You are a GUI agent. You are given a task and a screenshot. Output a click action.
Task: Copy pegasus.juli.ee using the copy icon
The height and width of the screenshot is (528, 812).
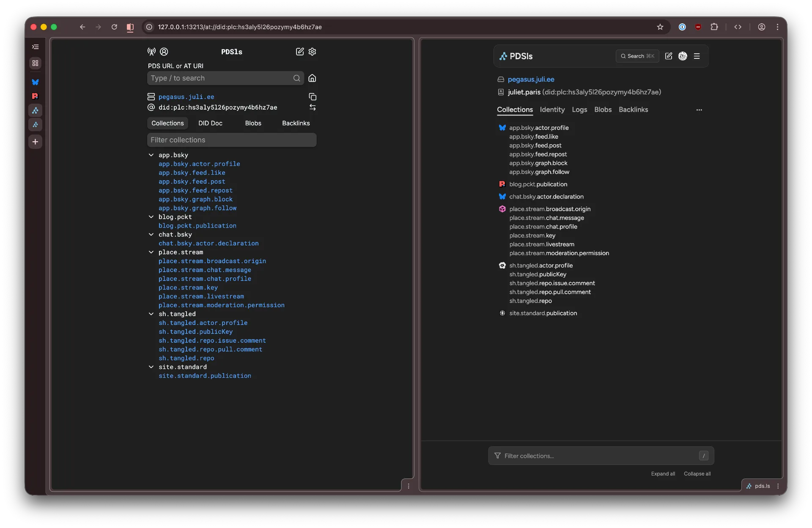pyautogui.click(x=313, y=97)
